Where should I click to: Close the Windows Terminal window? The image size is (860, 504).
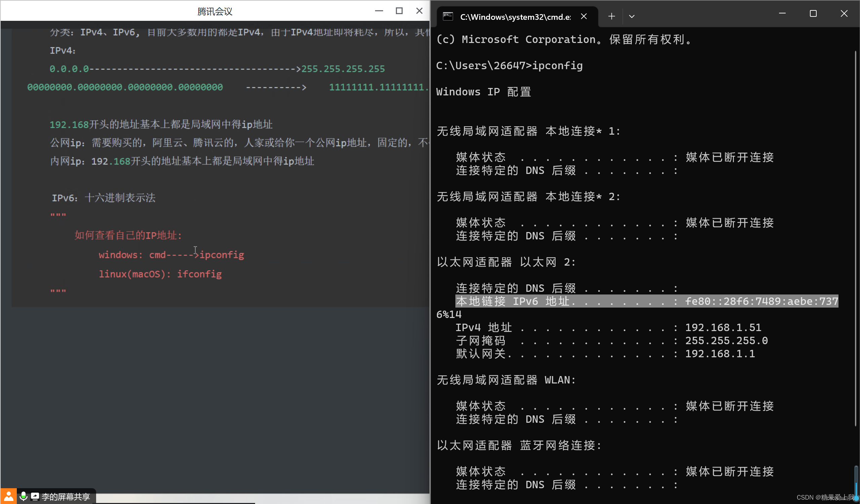click(x=844, y=14)
